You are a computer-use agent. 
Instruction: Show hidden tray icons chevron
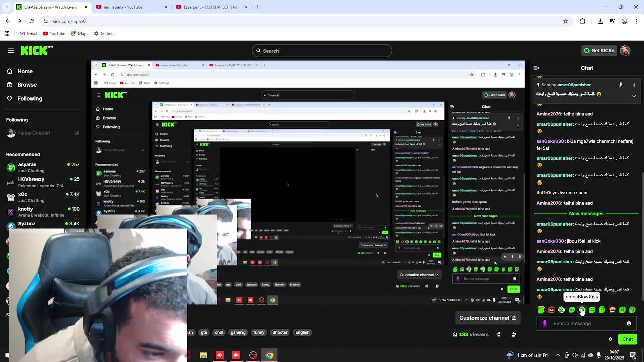[558, 355]
